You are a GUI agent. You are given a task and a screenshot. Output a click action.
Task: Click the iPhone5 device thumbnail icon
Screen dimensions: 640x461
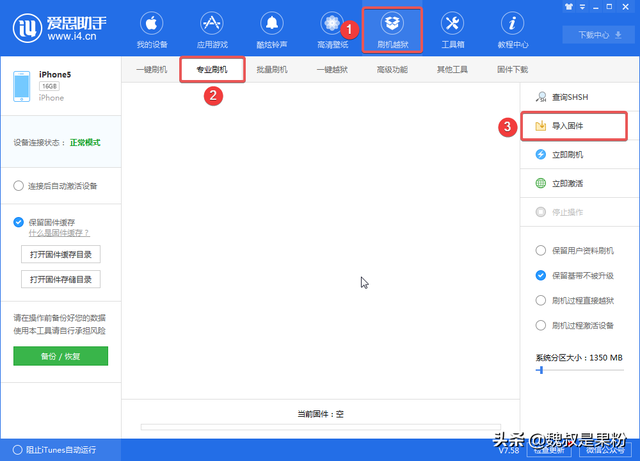(x=22, y=86)
